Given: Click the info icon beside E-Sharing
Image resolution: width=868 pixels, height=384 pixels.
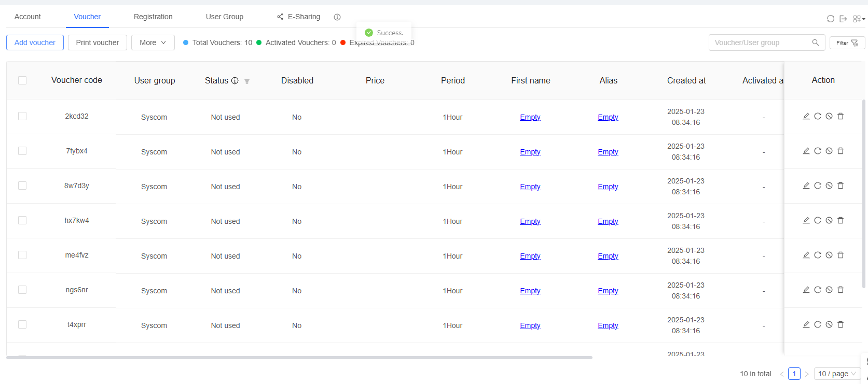Looking at the screenshot, I should coord(337,17).
